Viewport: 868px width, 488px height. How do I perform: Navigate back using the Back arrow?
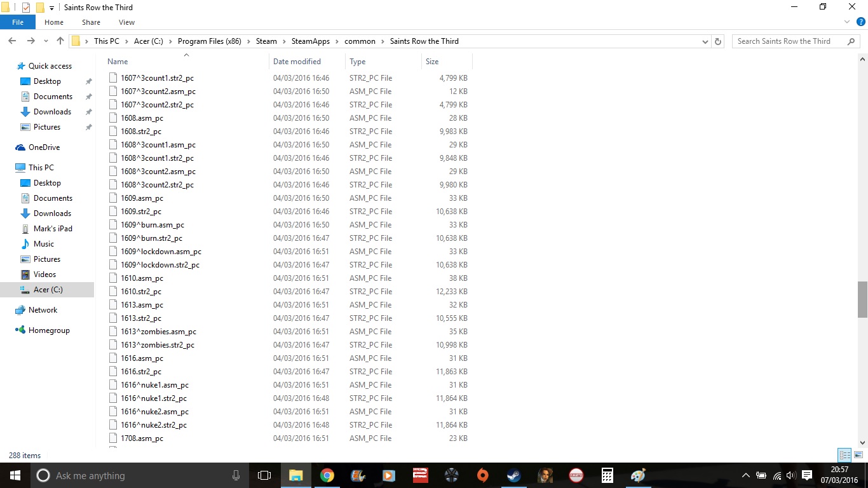[12, 41]
